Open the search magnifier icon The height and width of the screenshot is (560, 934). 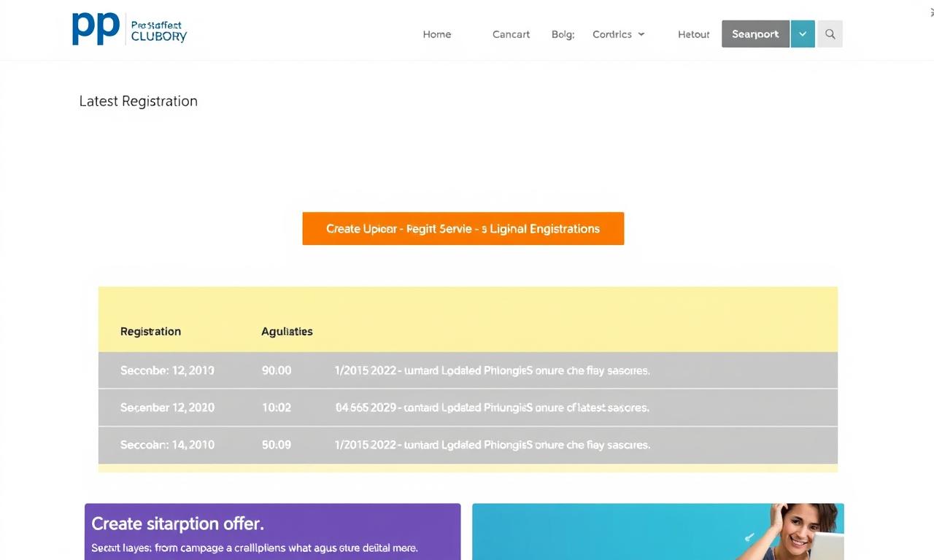click(830, 34)
